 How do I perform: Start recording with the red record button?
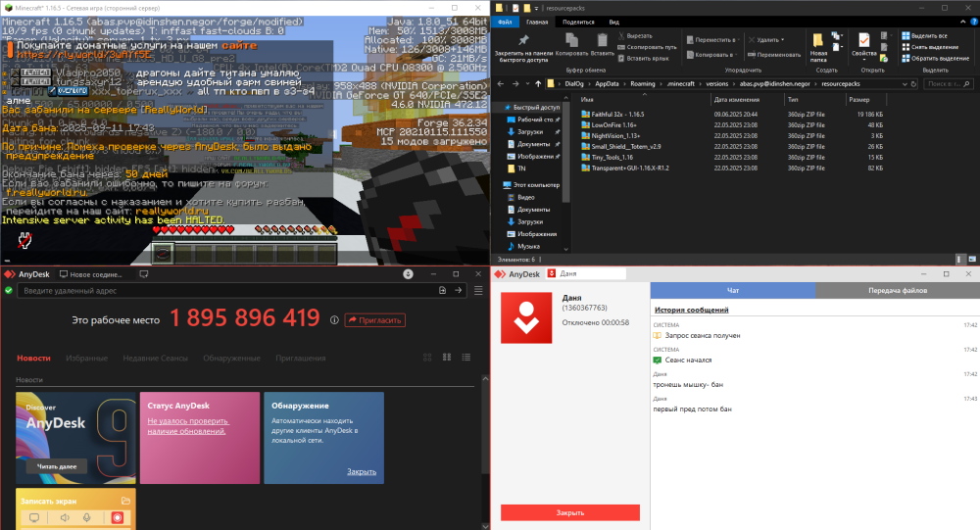click(117, 517)
